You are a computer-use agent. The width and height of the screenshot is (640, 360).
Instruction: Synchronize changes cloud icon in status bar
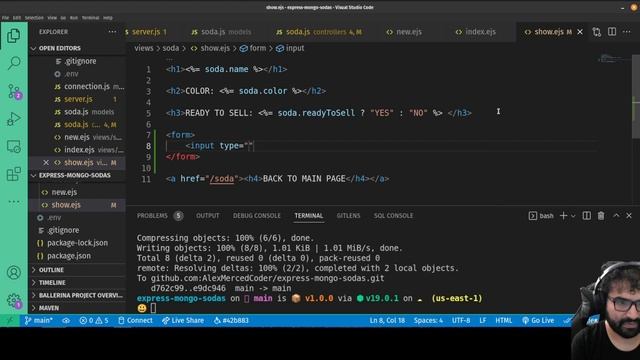(66, 320)
